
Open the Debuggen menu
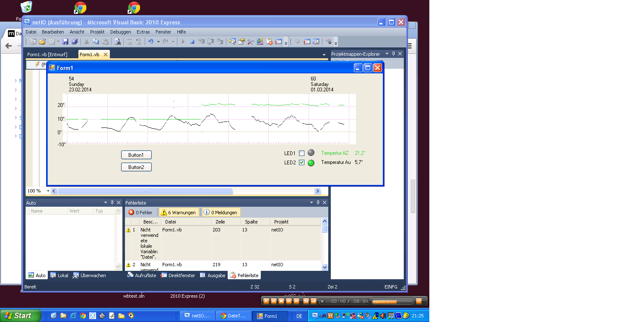pyautogui.click(x=121, y=32)
